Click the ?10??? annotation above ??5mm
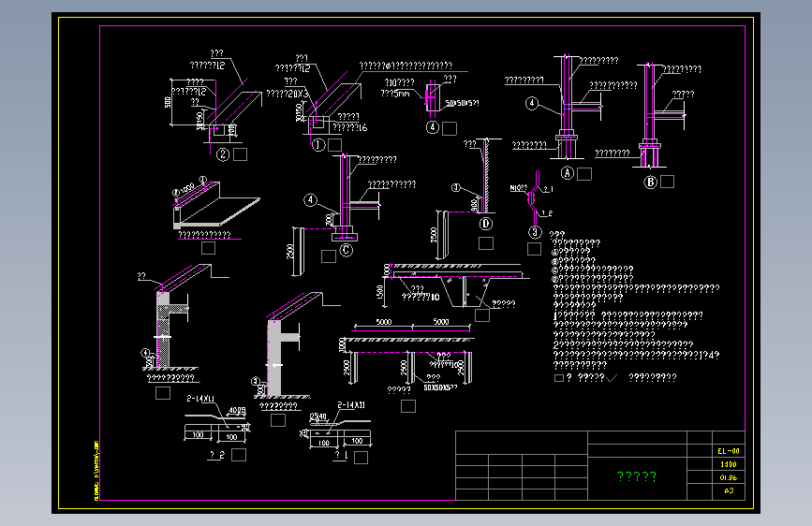 (x=399, y=83)
